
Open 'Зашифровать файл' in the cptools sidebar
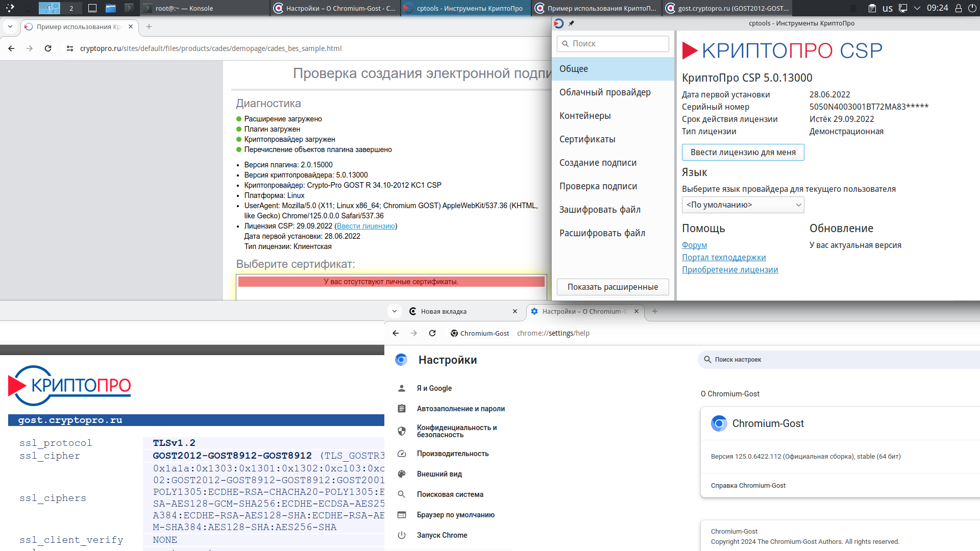613,210
